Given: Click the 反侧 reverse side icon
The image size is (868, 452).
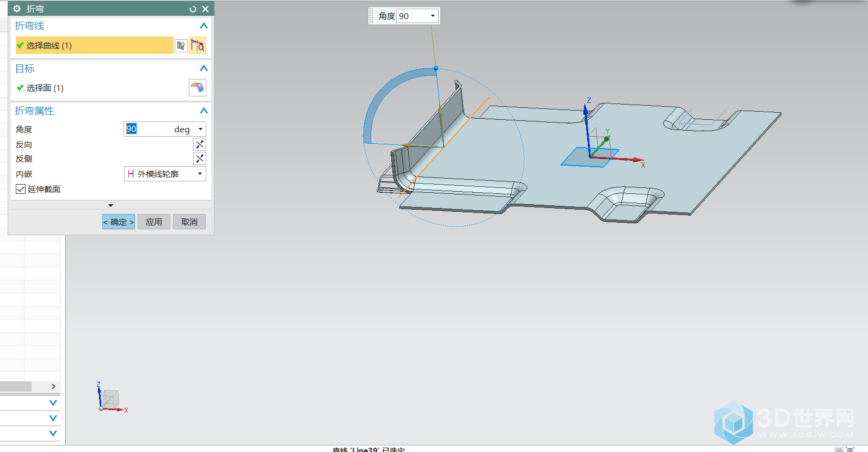Looking at the screenshot, I should coord(200,158).
